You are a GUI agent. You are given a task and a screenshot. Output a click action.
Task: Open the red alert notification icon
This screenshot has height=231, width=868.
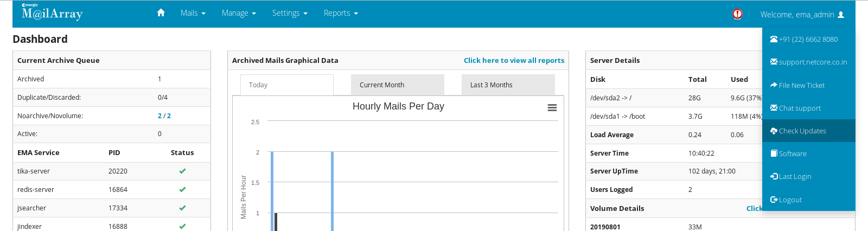737,14
